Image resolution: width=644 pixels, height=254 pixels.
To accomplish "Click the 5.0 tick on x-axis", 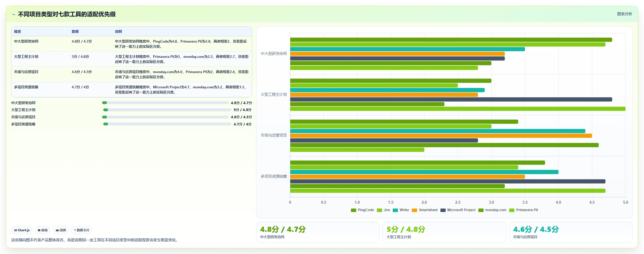I will tap(625, 203).
